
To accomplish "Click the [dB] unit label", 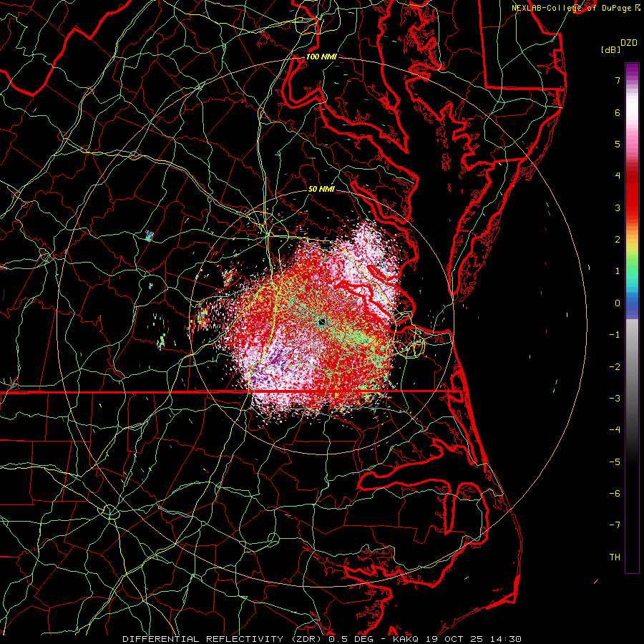I will [610, 49].
